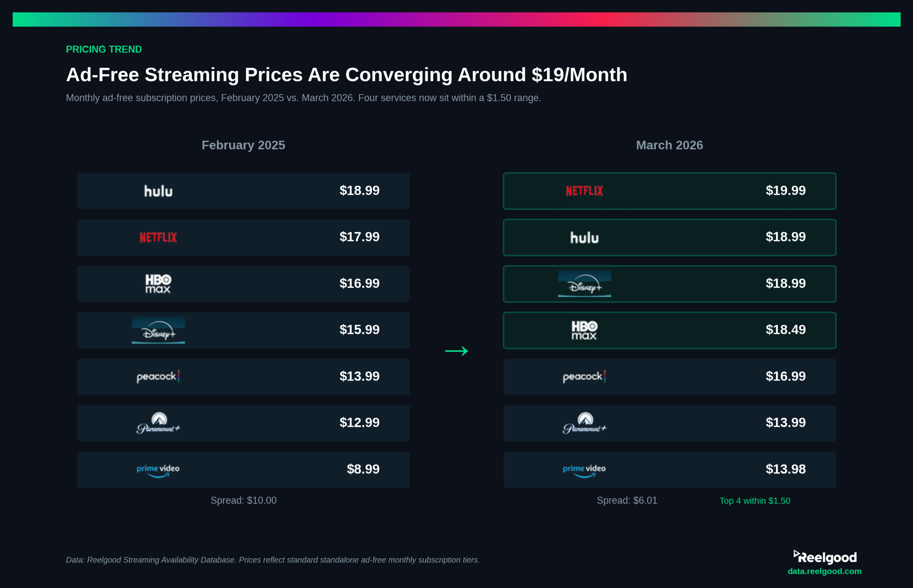Select the March 2026 column header
Screen dimensions: 913x588
(x=669, y=145)
